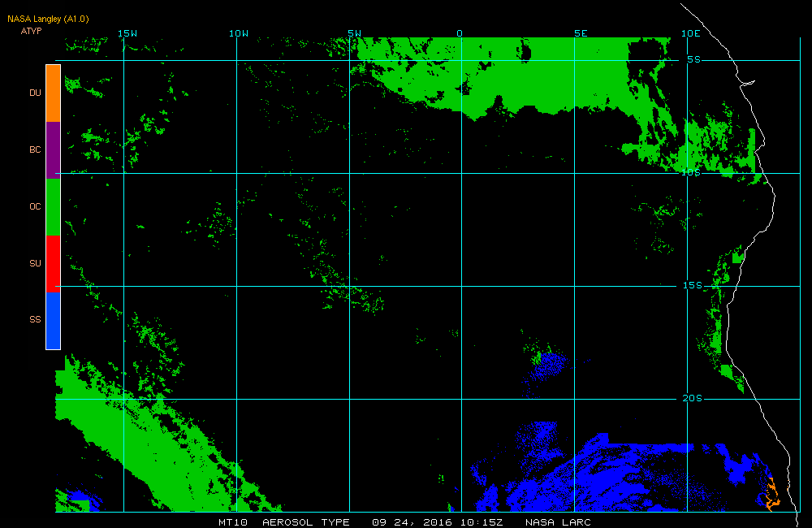Click the 5S latitude label

[x=694, y=59]
